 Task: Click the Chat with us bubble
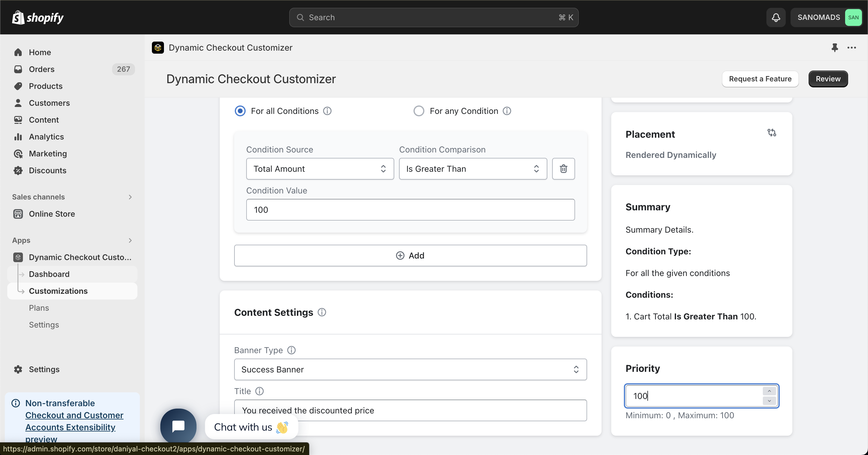pos(251,427)
